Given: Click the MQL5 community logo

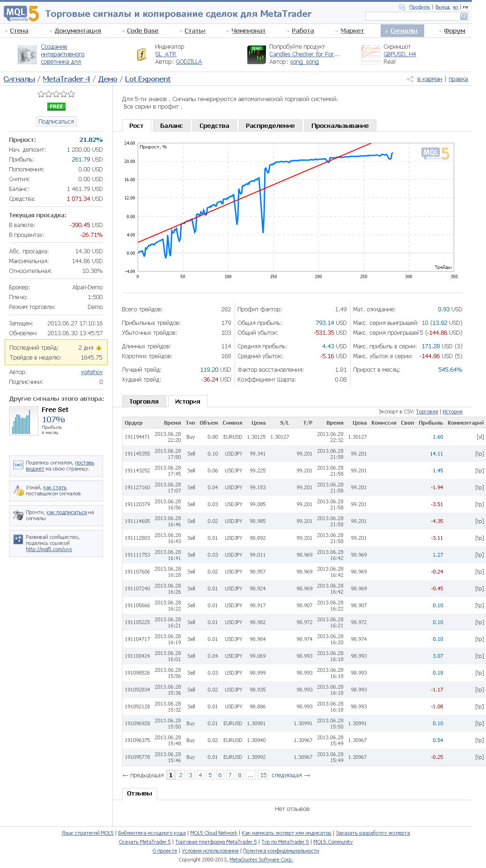Looking at the screenshot, I should 21,14.
